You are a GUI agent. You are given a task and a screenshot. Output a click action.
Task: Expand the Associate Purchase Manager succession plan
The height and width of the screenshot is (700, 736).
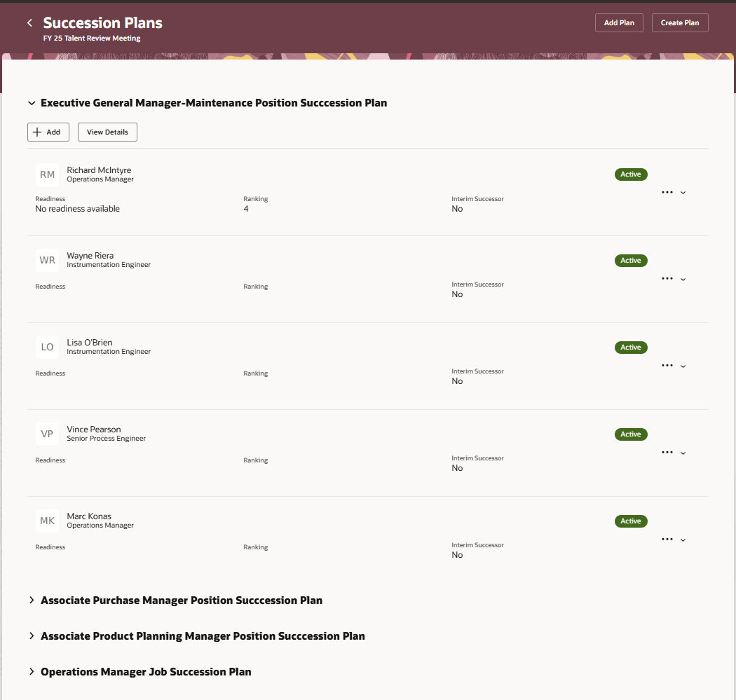[x=32, y=601]
